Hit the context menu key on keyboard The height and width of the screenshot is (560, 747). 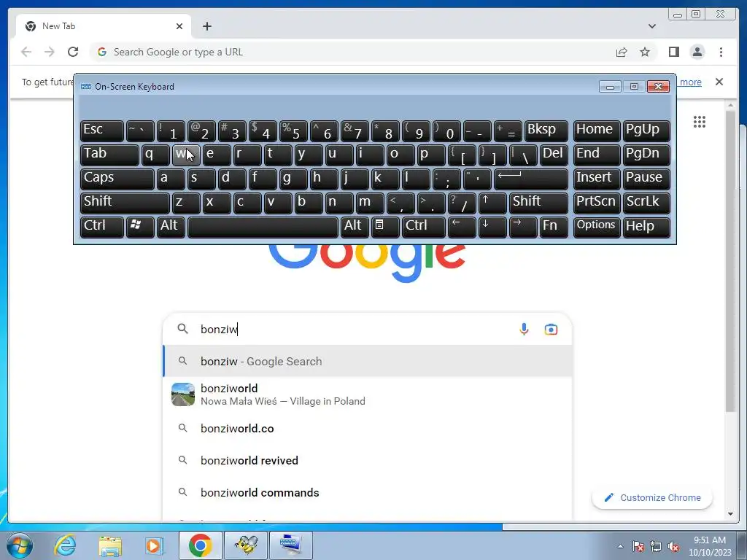click(x=385, y=227)
